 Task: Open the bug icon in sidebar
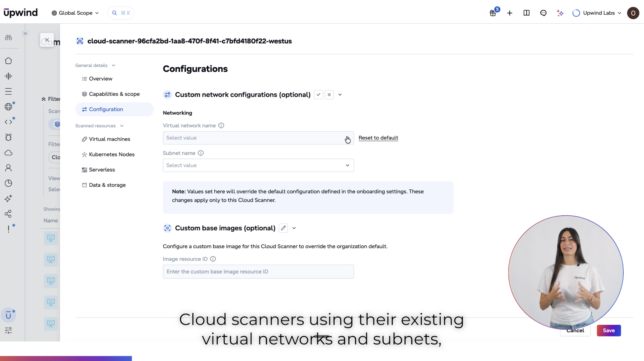(x=8, y=137)
